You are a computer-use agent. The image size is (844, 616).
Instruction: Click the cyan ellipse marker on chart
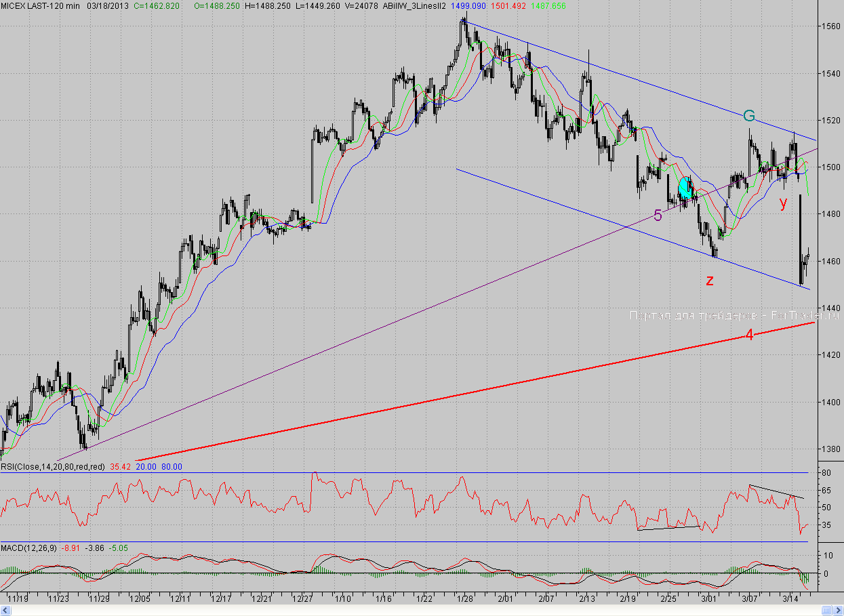point(685,188)
